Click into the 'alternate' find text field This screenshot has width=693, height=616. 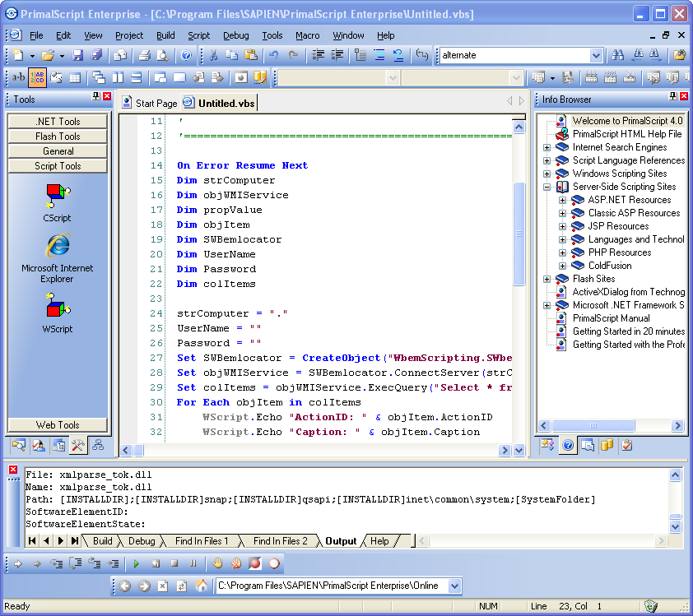(x=515, y=55)
